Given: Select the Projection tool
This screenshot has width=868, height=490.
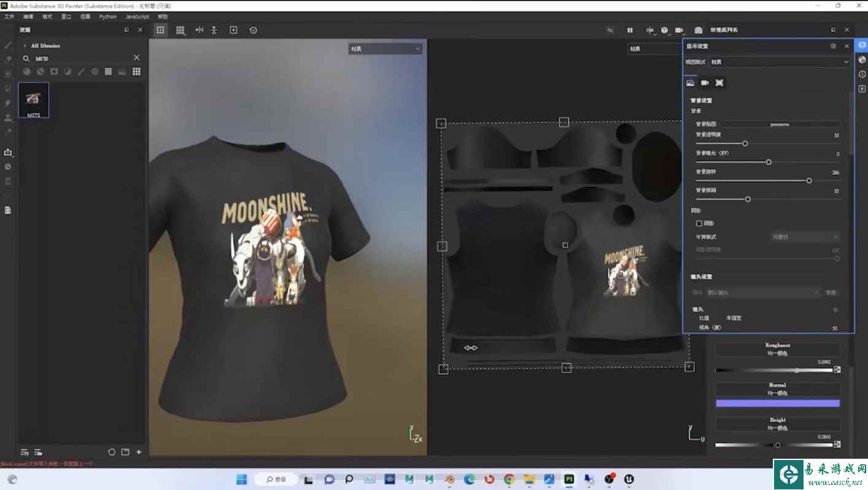Looking at the screenshot, I should [8, 74].
